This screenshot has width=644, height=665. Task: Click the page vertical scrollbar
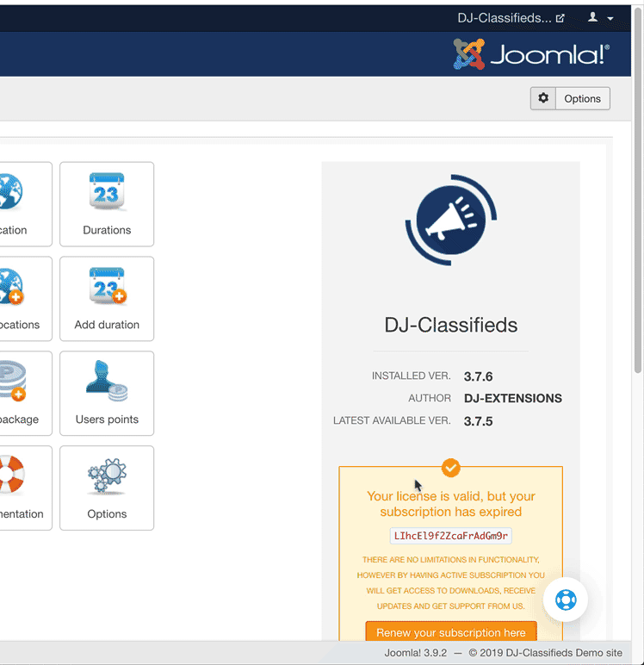tap(638, 191)
